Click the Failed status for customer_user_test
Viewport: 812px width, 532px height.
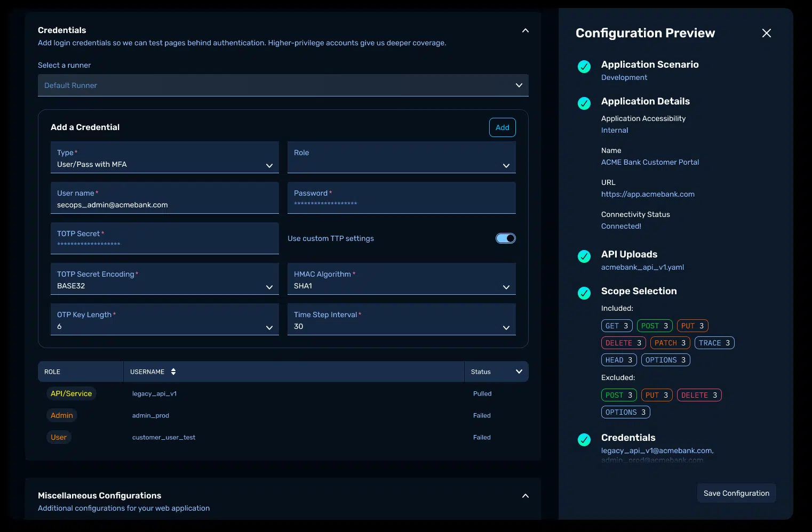pyautogui.click(x=482, y=437)
